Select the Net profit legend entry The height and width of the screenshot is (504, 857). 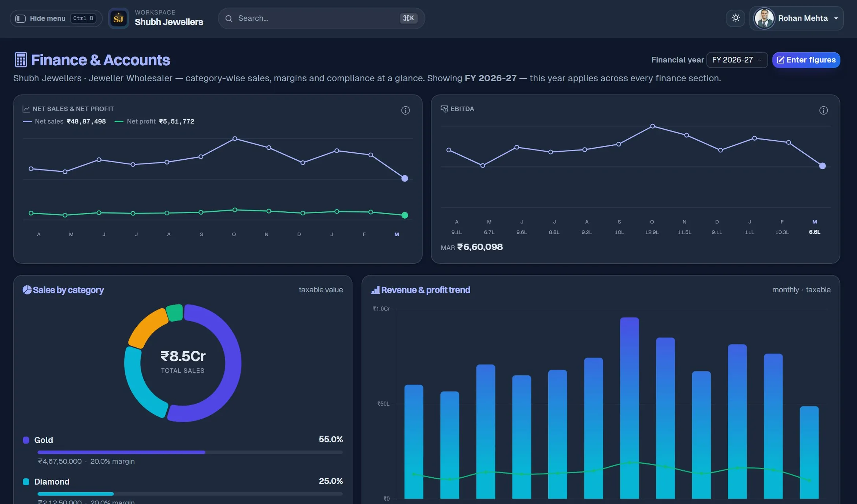(154, 121)
